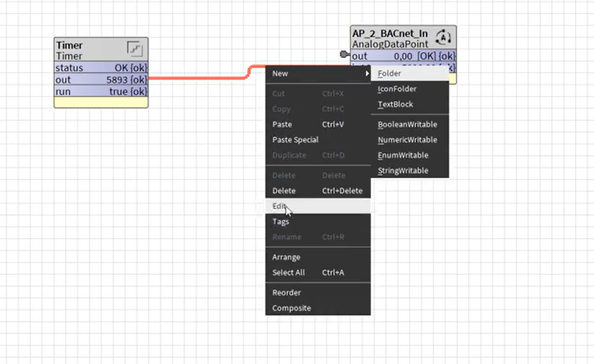This screenshot has height=364, width=594.
Task: Click Paste in the context menu
Action: point(281,125)
